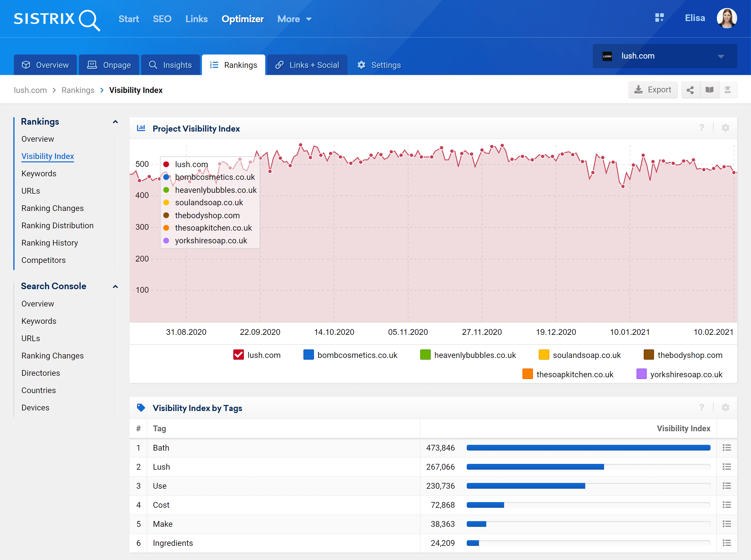Open Rankings Keywords in sidebar
The width and height of the screenshot is (751, 560).
coord(39,173)
